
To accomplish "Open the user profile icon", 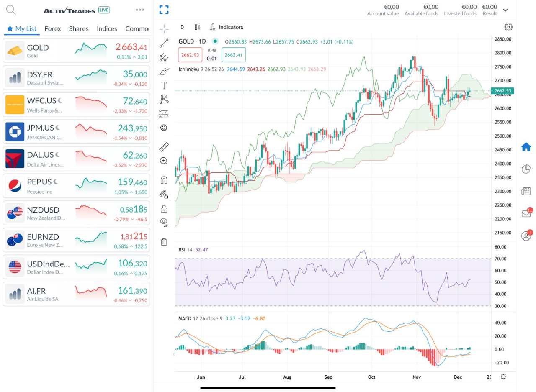I will (x=526, y=236).
